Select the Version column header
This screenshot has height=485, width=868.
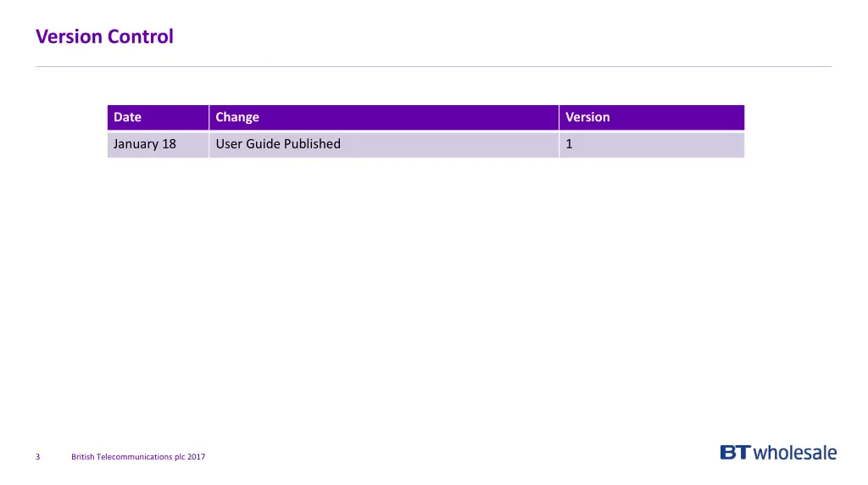pyautogui.click(x=587, y=117)
